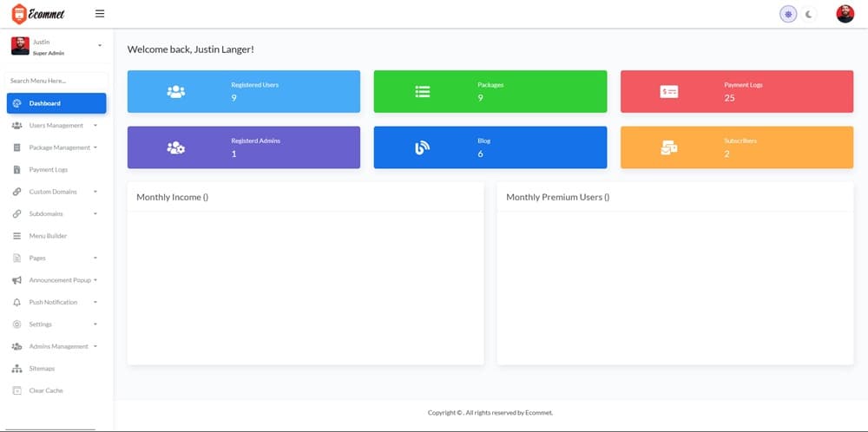Switch to light mode using sun toggle

[x=788, y=14]
